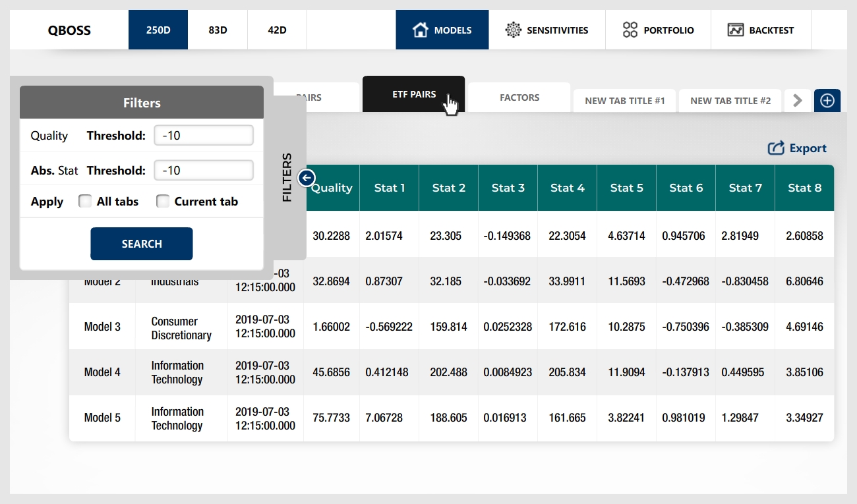Click the Export link
Image resolution: width=857 pixels, height=504 pixels.
[x=808, y=148]
